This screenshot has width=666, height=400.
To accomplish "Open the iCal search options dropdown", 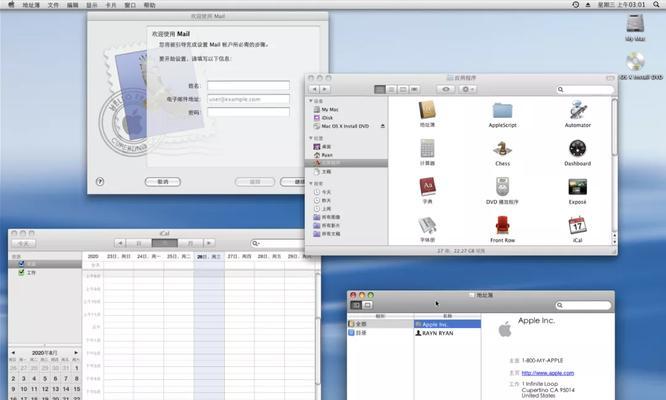I will (x=256, y=243).
